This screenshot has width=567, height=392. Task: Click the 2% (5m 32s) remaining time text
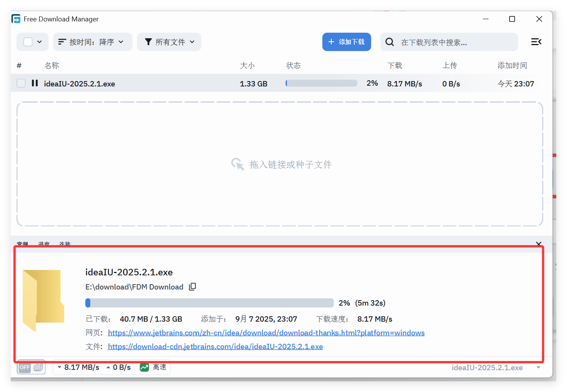pos(362,303)
